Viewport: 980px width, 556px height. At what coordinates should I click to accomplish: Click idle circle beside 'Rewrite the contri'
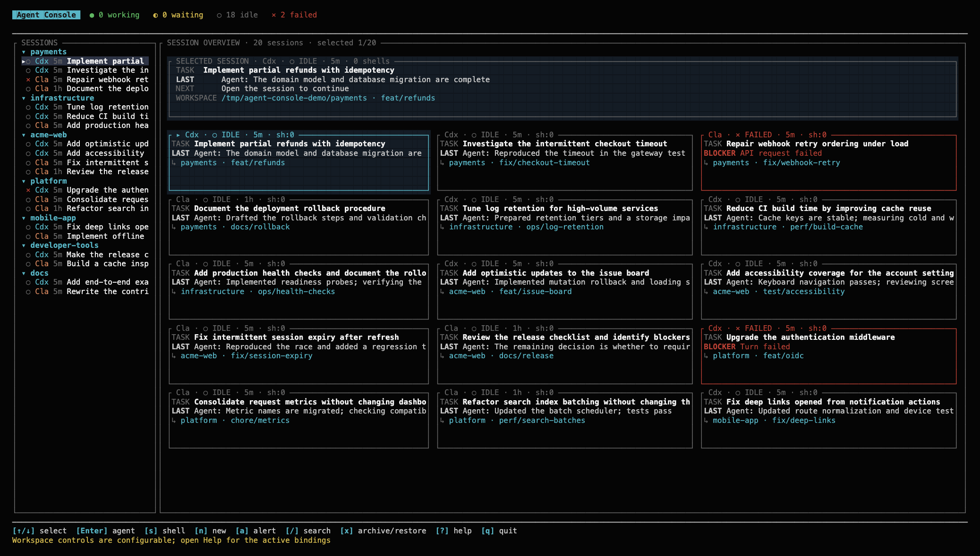tap(28, 292)
